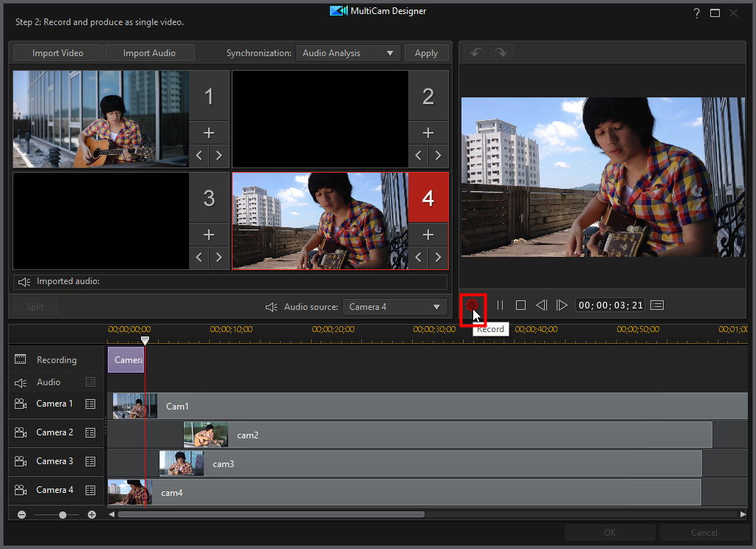Click the Camera 3 track camera icon
756x549 pixels.
click(21, 461)
